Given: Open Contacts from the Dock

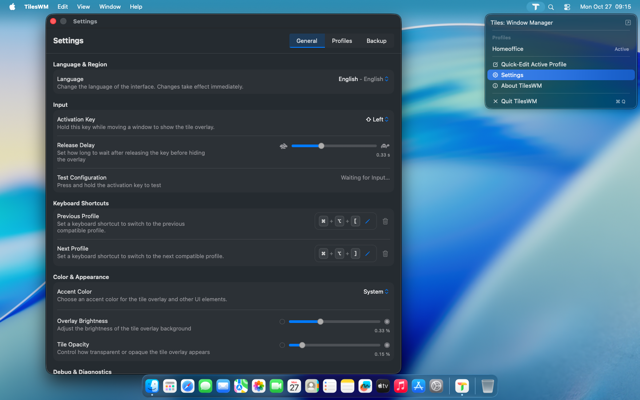Looking at the screenshot, I should pos(312,386).
